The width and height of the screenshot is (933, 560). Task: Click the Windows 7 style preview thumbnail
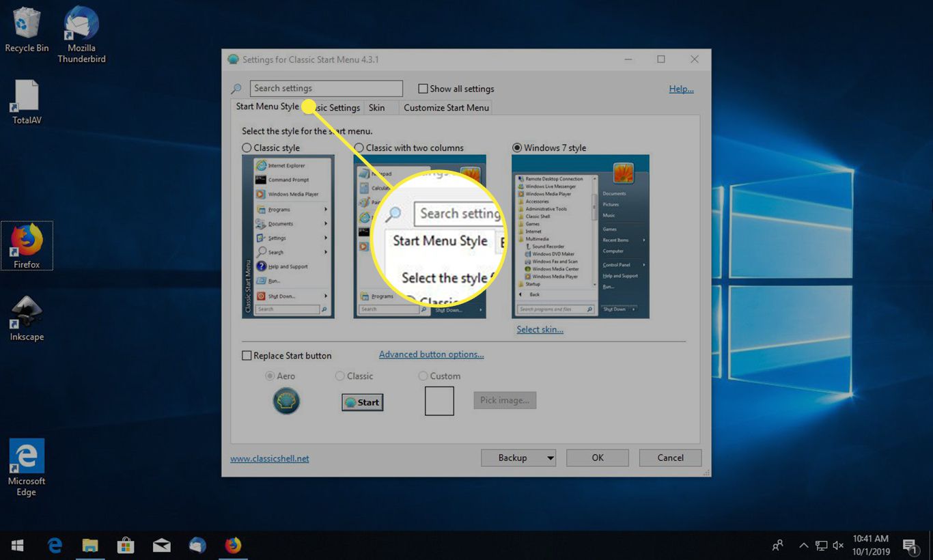(581, 236)
